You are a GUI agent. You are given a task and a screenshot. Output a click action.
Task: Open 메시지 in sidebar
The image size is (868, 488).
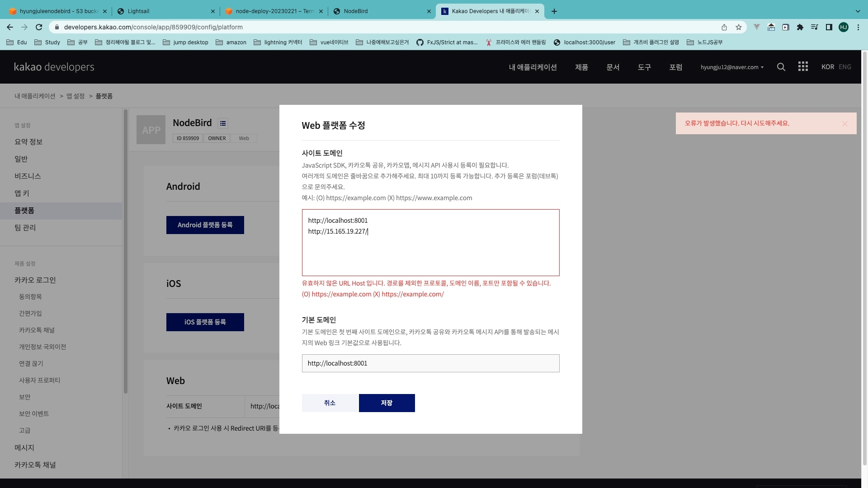click(24, 448)
